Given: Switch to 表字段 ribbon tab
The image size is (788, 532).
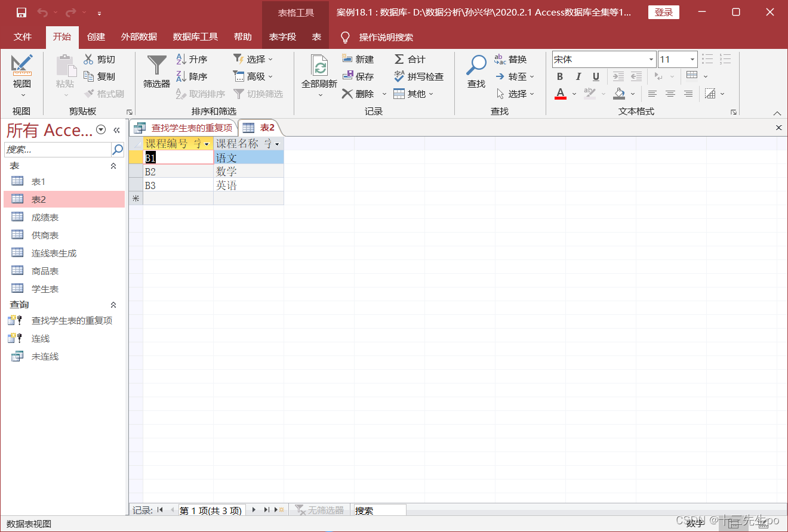Looking at the screenshot, I should [282, 37].
